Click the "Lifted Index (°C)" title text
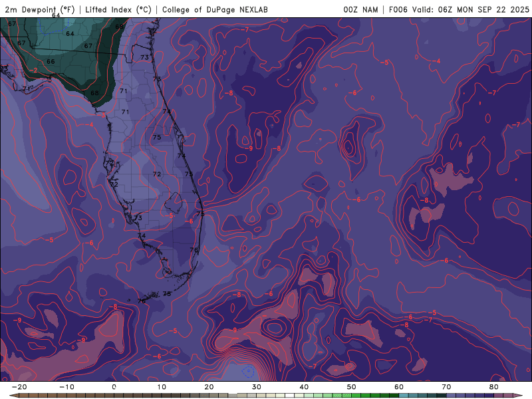This screenshot has height=399, width=532. point(118,9)
